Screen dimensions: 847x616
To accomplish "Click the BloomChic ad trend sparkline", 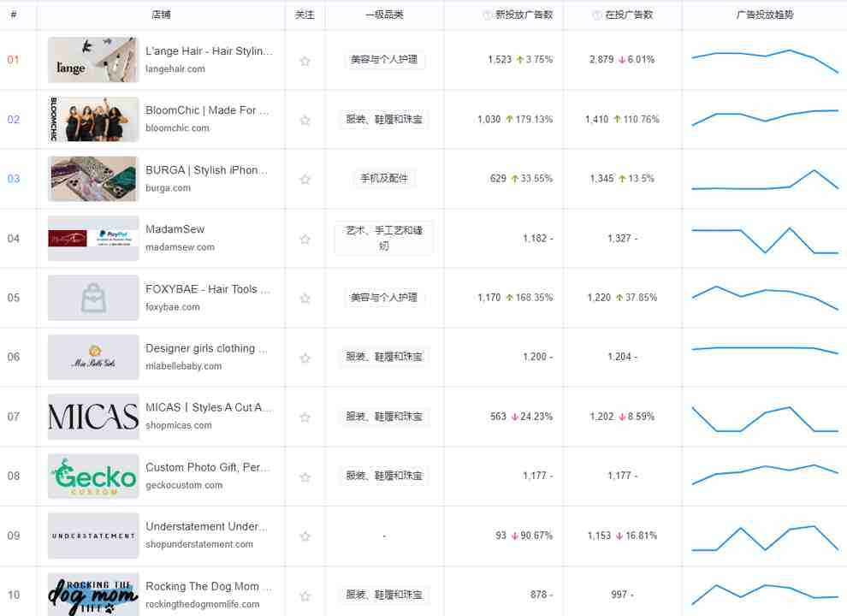I will 765,117.
